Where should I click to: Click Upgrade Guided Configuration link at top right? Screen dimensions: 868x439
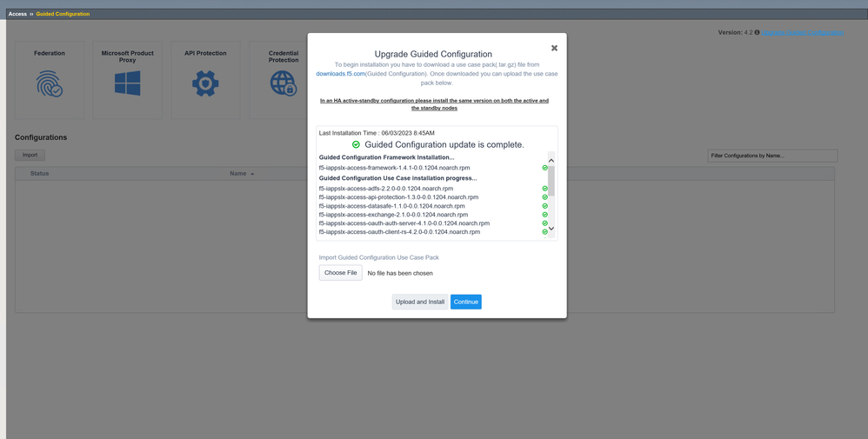click(802, 33)
